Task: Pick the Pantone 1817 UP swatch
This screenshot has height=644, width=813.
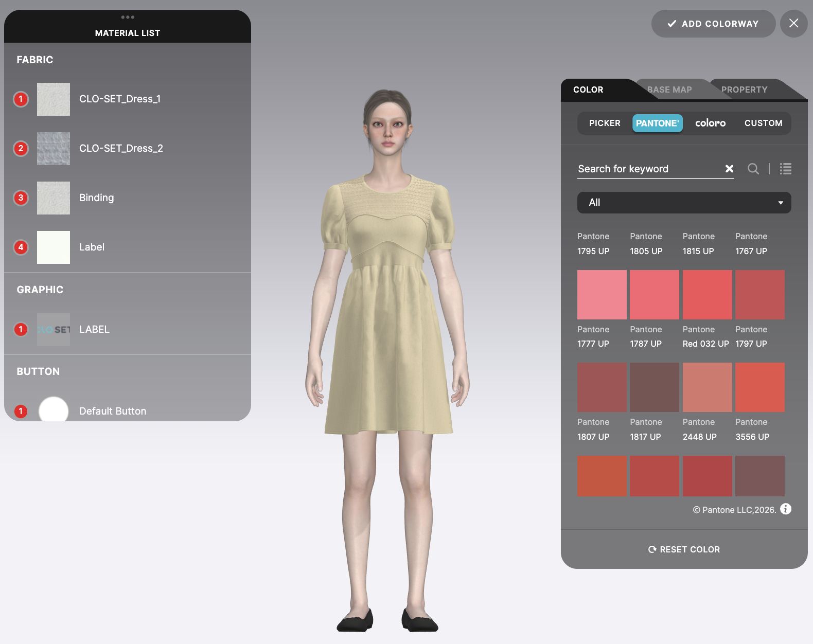Action: pos(655,387)
